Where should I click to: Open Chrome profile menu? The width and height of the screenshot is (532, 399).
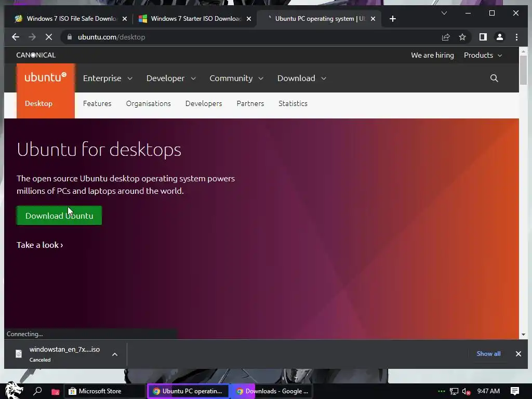point(500,37)
